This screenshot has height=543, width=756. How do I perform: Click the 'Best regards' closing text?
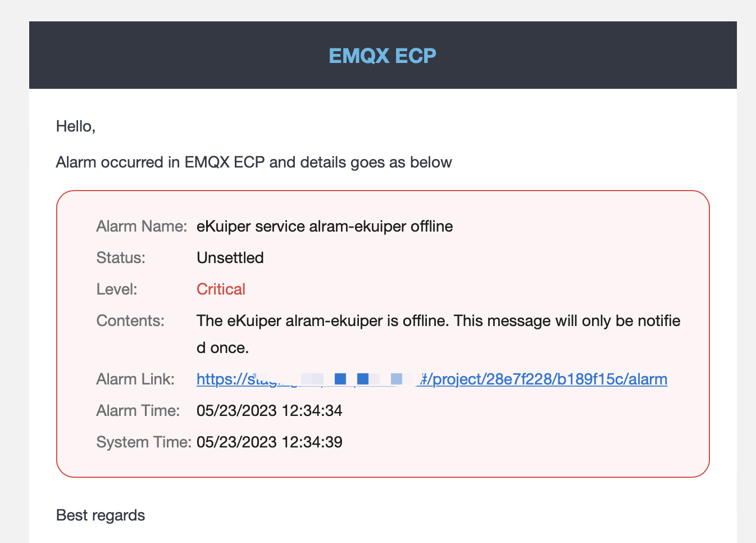[101, 515]
